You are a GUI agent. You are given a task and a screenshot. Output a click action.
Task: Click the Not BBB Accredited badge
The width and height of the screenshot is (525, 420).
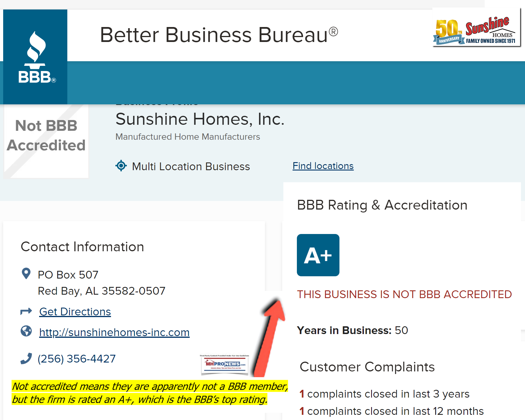[x=46, y=141]
